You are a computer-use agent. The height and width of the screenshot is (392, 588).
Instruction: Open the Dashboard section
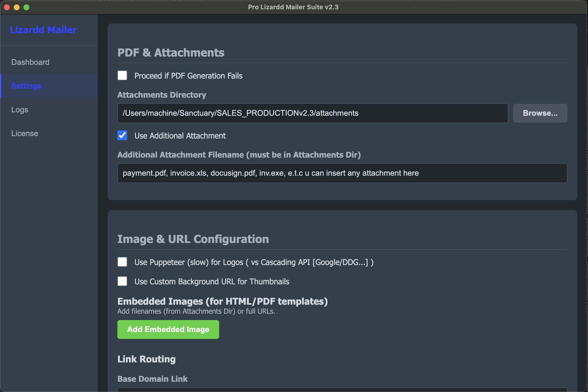pos(30,62)
